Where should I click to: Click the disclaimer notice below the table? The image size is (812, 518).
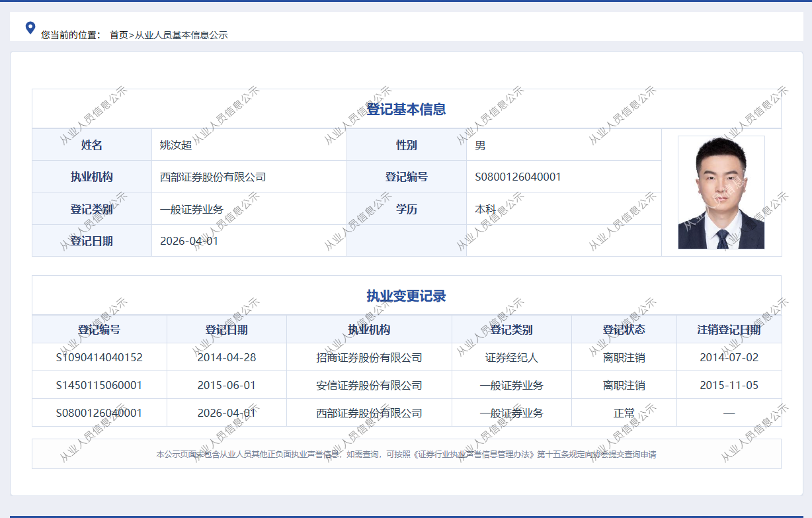tap(406, 454)
